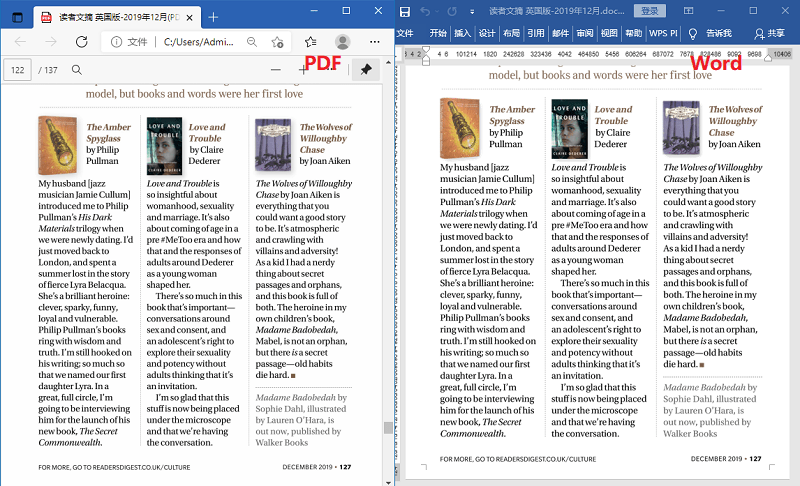Click the user profile avatar icon
The width and height of the screenshot is (800, 486).
pos(343,42)
